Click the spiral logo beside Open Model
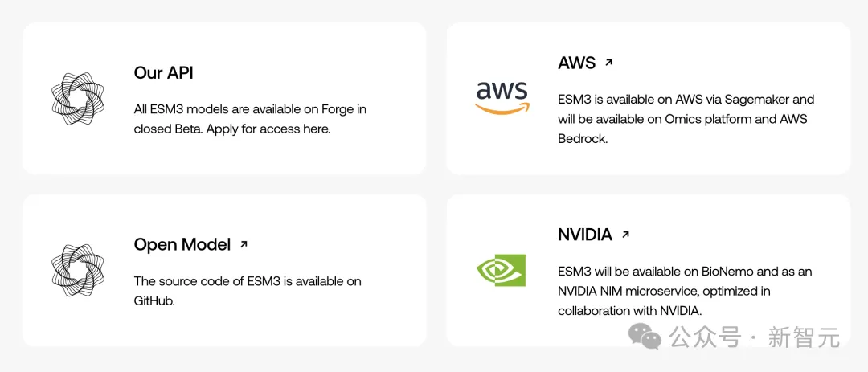This screenshot has height=372, width=868. 78,270
